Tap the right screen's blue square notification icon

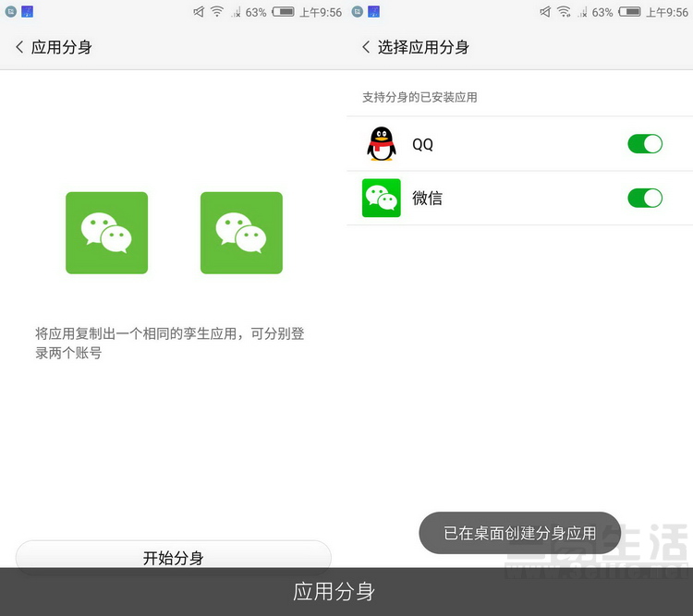click(374, 11)
